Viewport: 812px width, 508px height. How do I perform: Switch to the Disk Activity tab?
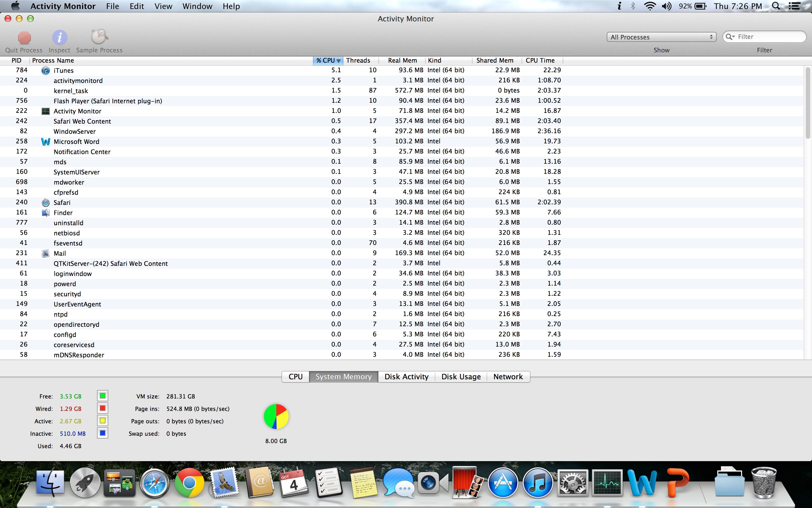click(406, 377)
